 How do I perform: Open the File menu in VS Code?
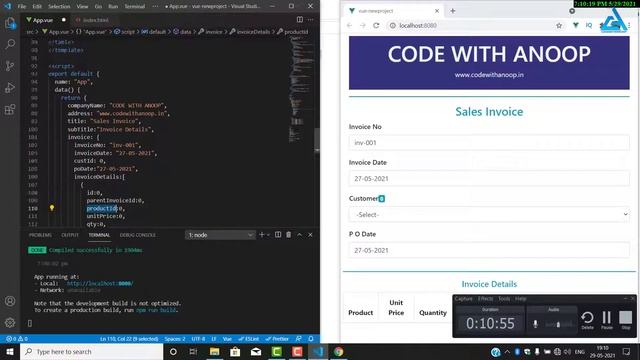[22, 7]
